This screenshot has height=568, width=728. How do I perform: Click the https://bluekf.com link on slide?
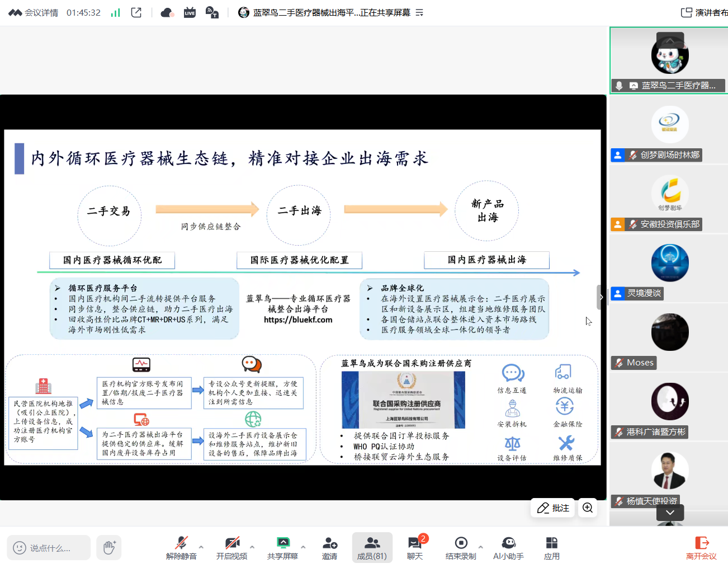pyautogui.click(x=298, y=320)
